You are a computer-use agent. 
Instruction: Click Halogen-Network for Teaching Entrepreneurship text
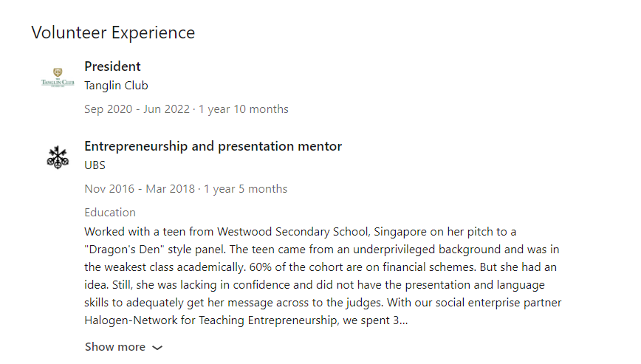tap(211, 320)
